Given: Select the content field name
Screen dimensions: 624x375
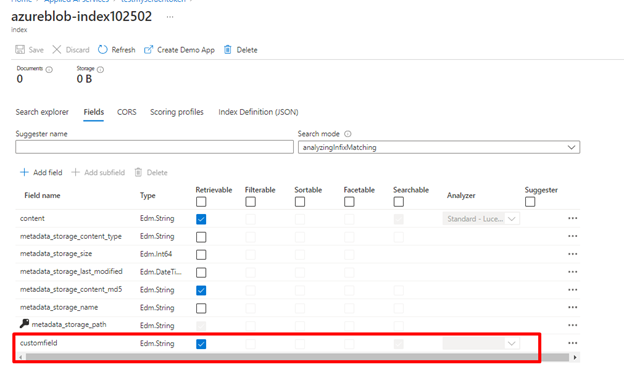Looking at the screenshot, I should click(32, 218).
